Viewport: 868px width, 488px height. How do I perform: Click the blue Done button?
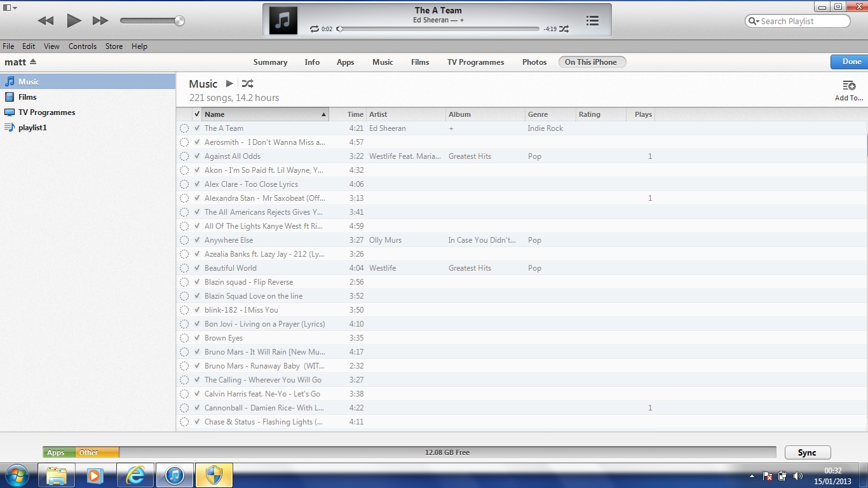[850, 62]
